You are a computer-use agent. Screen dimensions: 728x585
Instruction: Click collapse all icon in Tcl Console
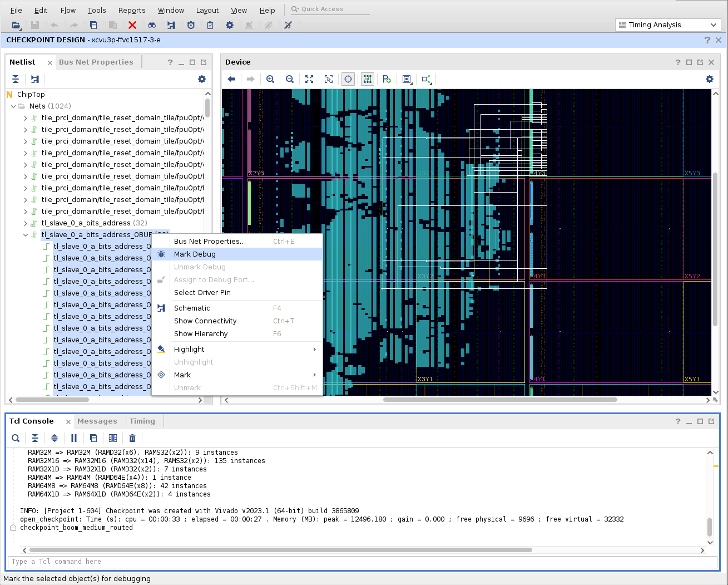point(35,438)
